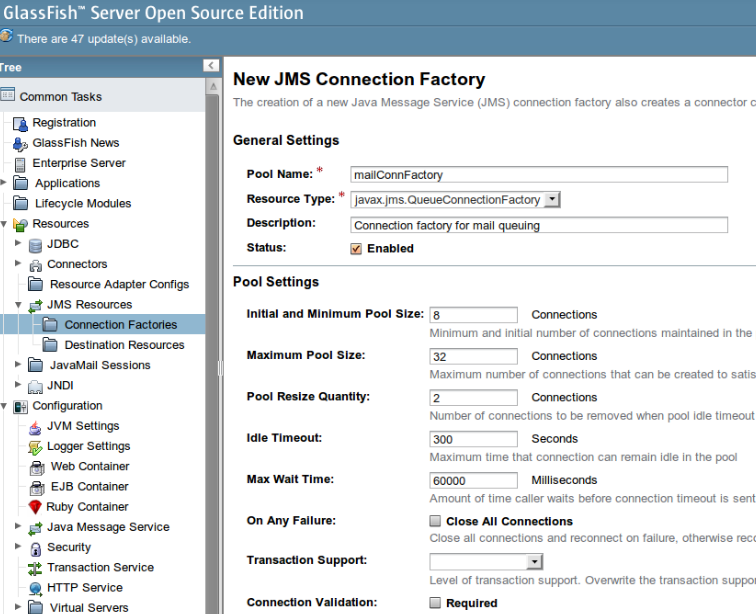
Task: Click the Description input field
Action: point(539,225)
